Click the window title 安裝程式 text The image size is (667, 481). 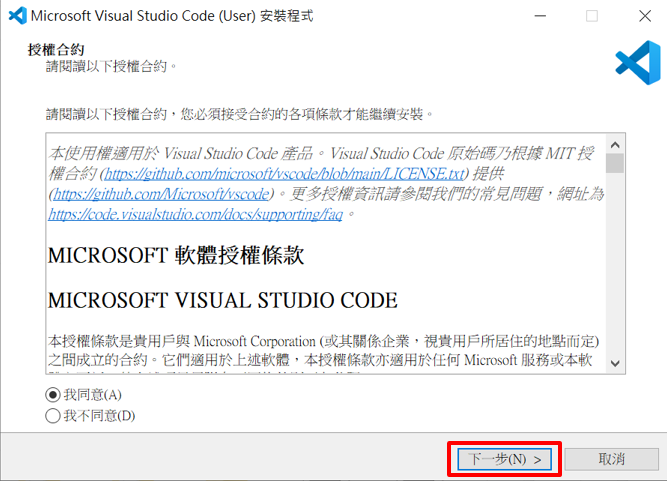pyautogui.click(x=287, y=16)
